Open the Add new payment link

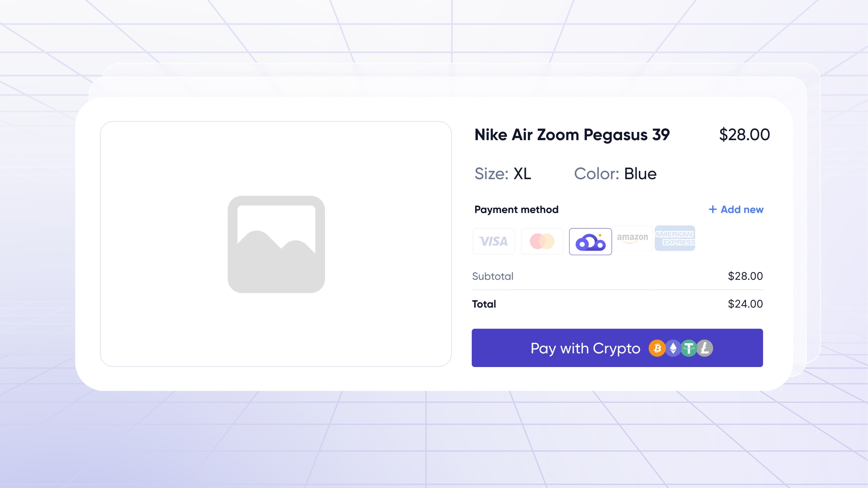741,210
